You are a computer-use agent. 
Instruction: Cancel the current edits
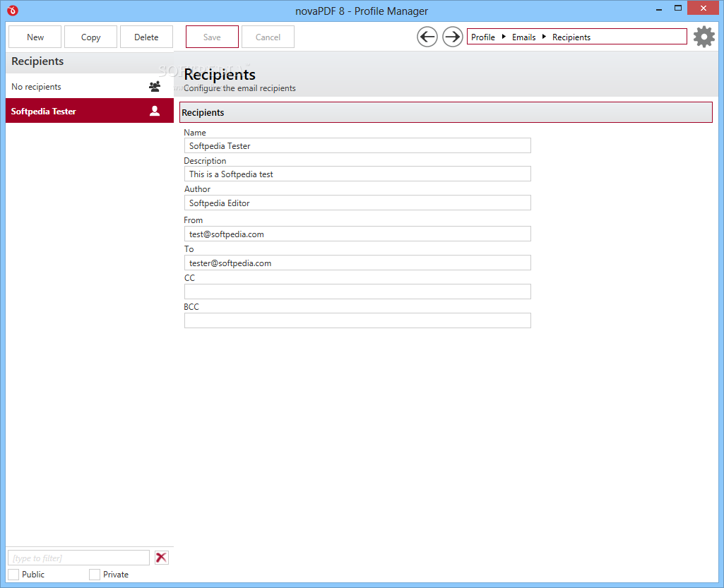pyautogui.click(x=268, y=37)
